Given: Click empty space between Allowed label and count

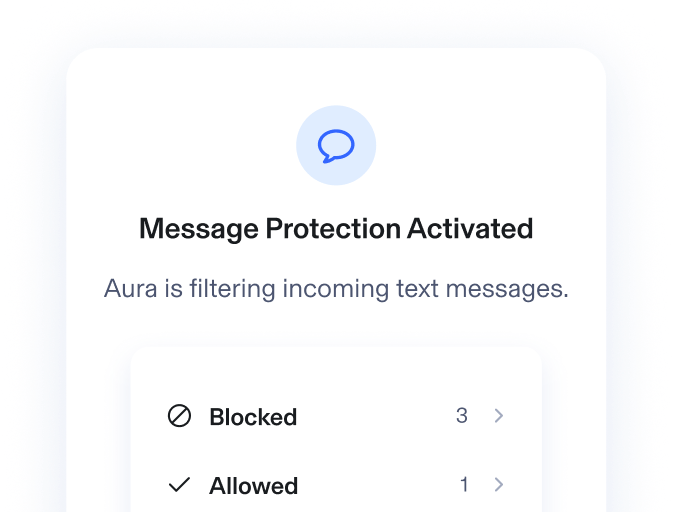Looking at the screenshot, I should 378,485.
